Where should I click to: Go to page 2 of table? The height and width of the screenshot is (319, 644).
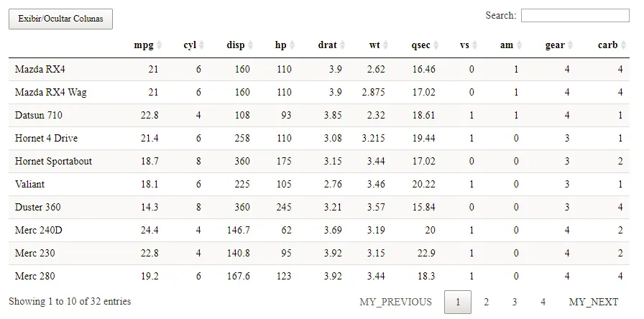487,302
